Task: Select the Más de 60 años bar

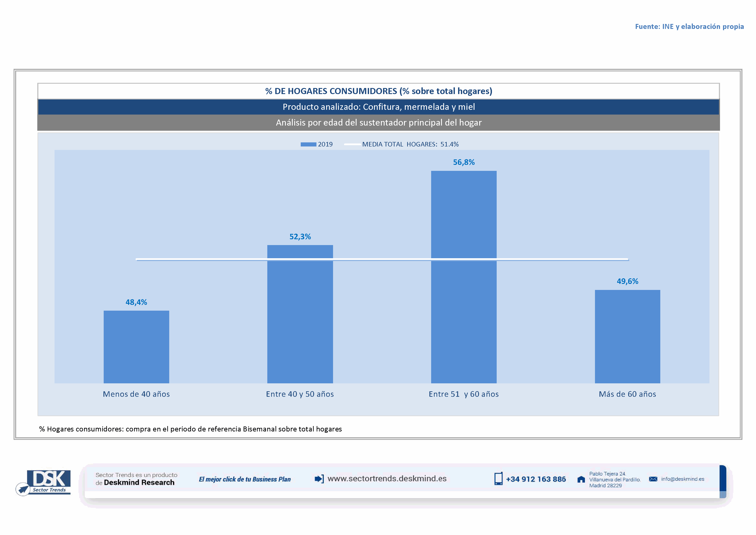Action: click(x=627, y=336)
